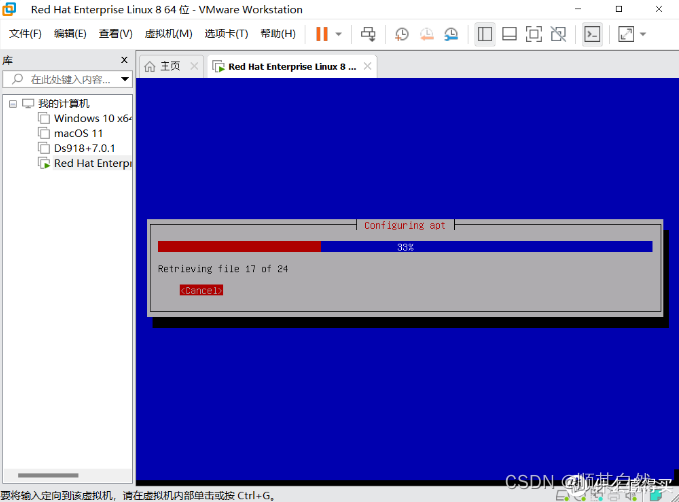Click the Ds918+7.0.1 VM icon

pyautogui.click(x=44, y=148)
